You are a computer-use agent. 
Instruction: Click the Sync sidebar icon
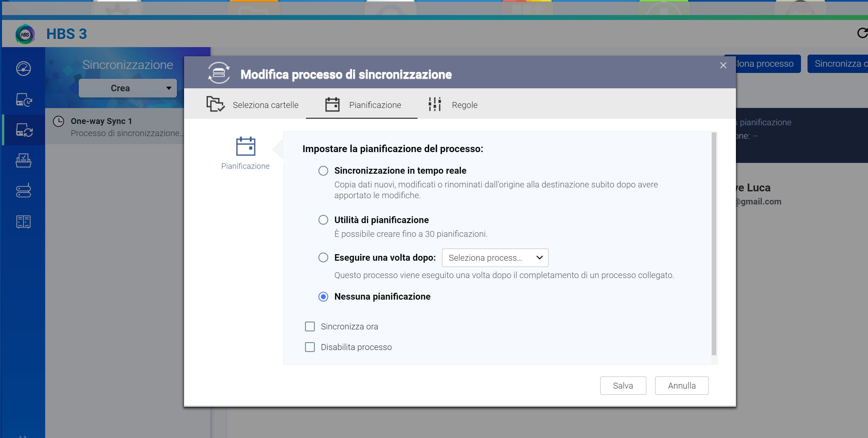pyautogui.click(x=24, y=130)
